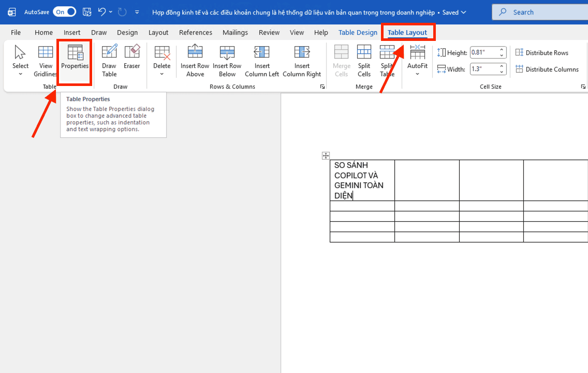
Task: Open the Saved status dropdown
Action: [x=454, y=12]
